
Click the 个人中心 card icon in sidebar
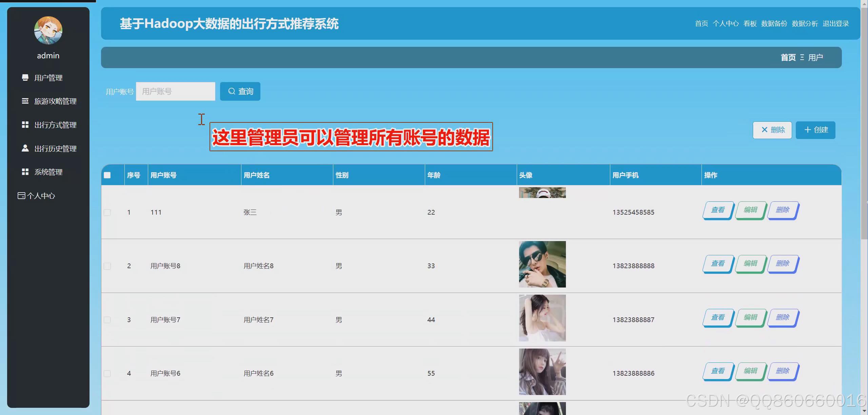point(21,196)
